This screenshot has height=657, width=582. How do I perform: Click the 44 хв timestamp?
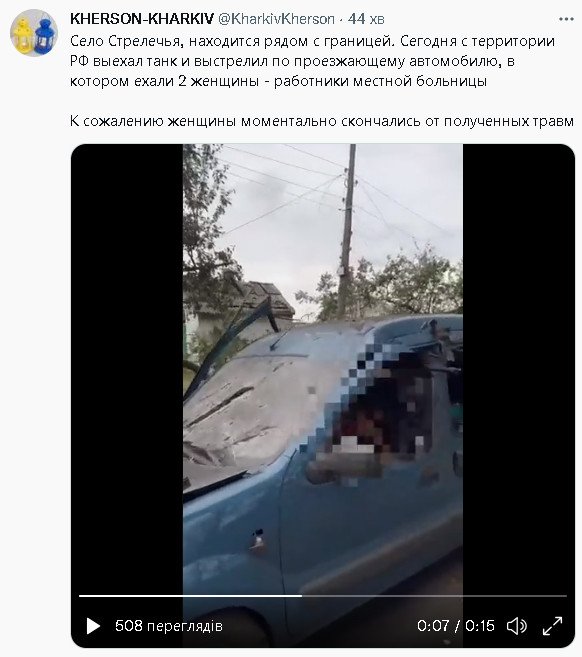pyautogui.click(x=366, y=19)
